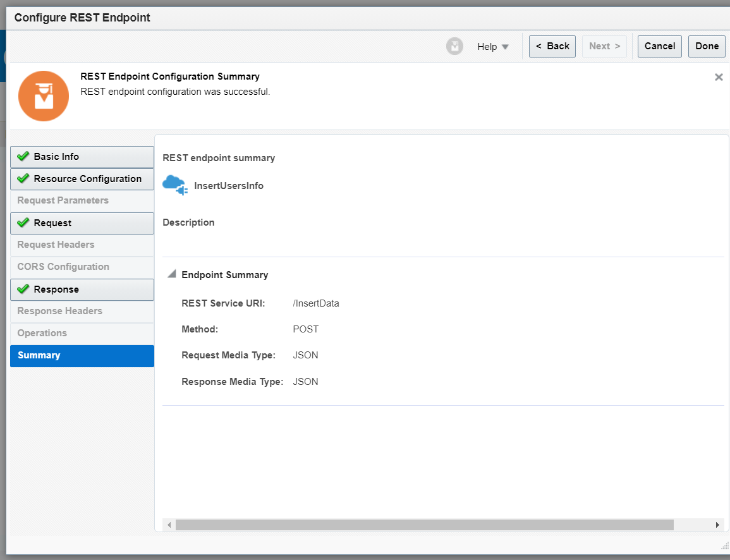Viewport: 730px width, 560px height.
Task: Go back using the Back button
Action: pos(552,46)
